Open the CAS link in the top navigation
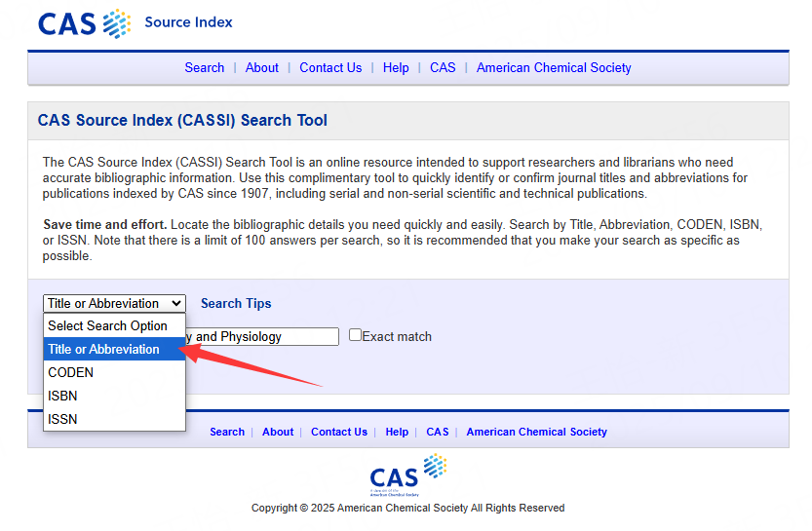812x531 pixels. click(443, 68)
